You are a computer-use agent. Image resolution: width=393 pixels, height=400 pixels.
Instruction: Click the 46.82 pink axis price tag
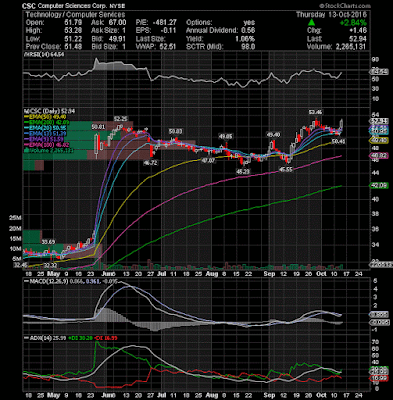tap(379, 156)
